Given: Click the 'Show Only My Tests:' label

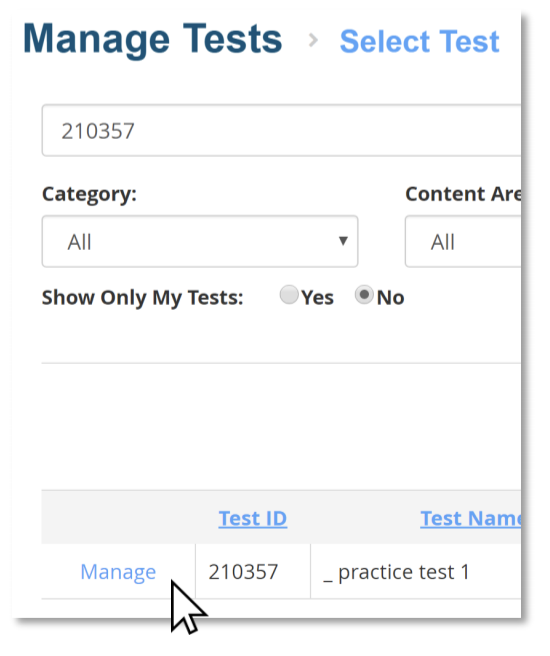Looking at the screenshot, I should [x=142, y=298].
